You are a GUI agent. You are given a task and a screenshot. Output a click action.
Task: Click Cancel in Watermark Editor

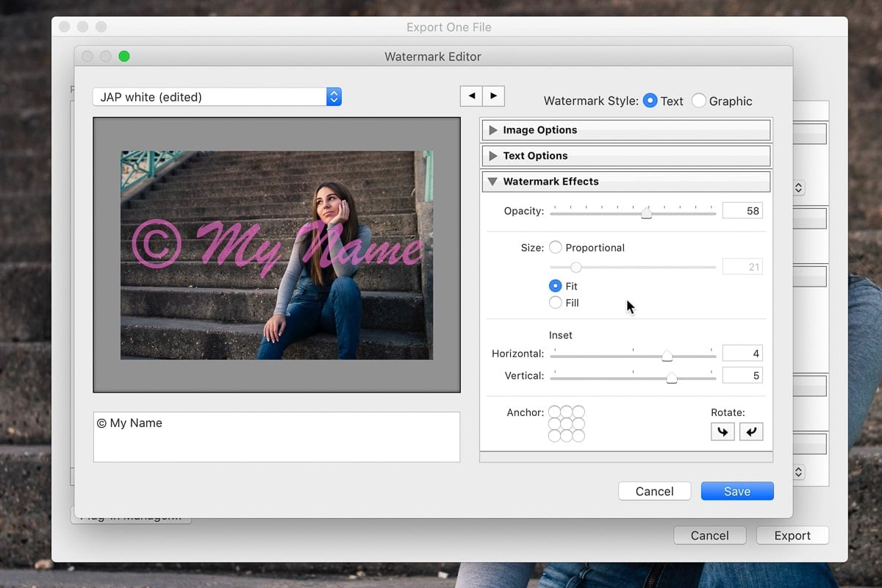[654, 491]
